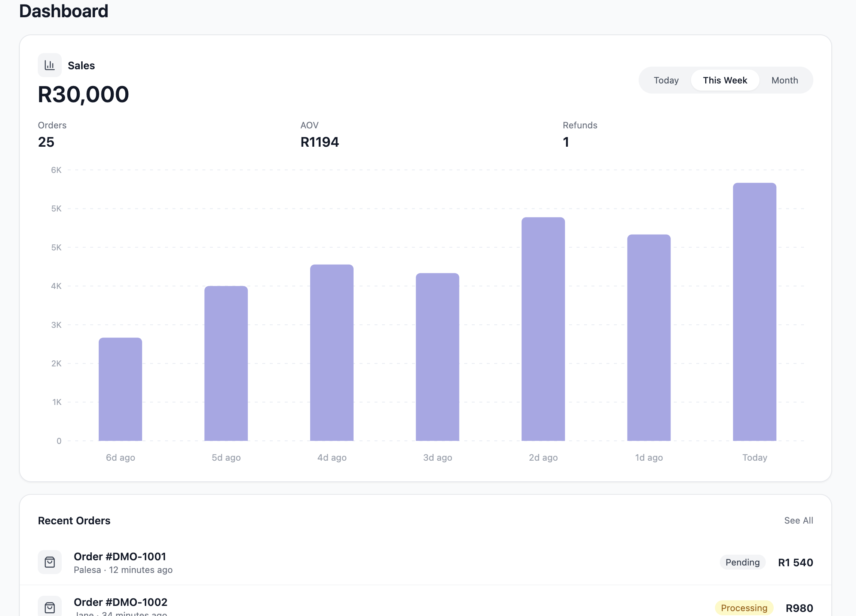856x616 pixels.
Task: Click 'Palesa · 12 minutes ago' subtitle
Action: click(123, 570)
